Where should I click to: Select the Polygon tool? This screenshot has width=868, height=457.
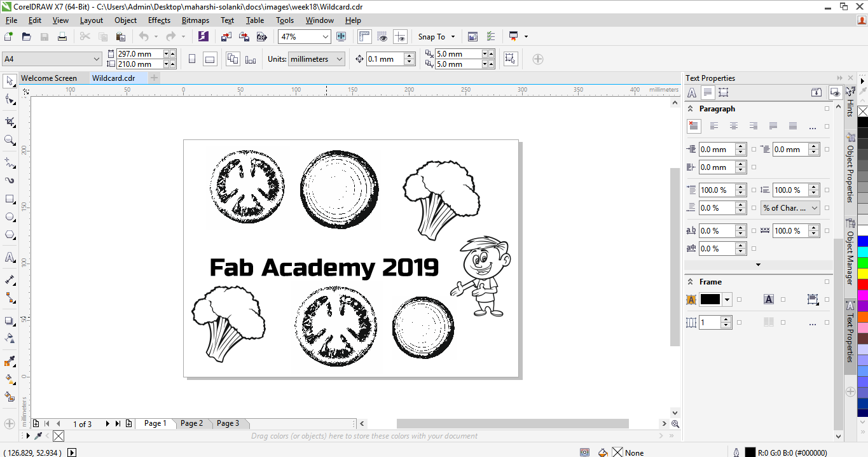point(10,235)
